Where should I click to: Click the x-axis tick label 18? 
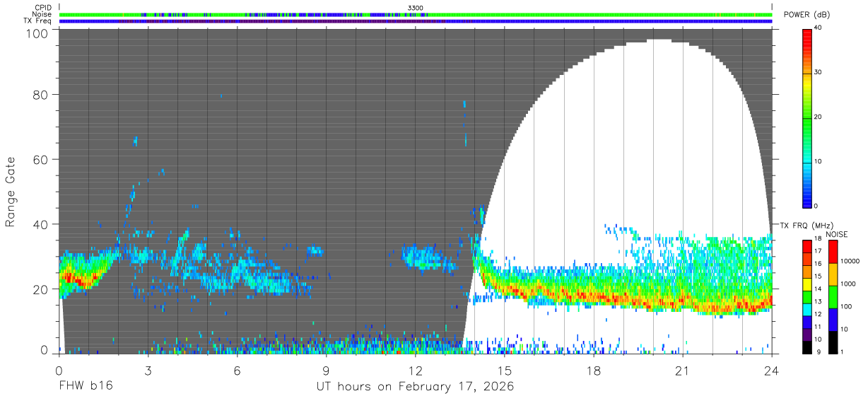point(593,370)
